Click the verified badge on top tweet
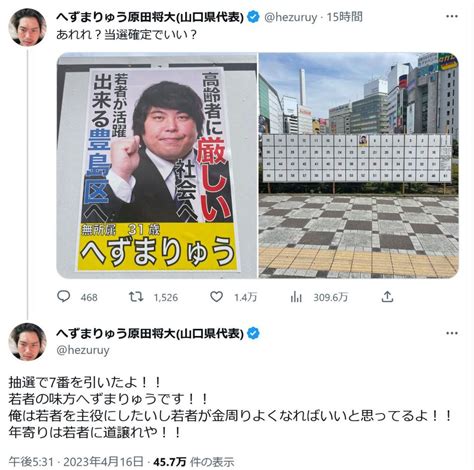 coord(254,17)
